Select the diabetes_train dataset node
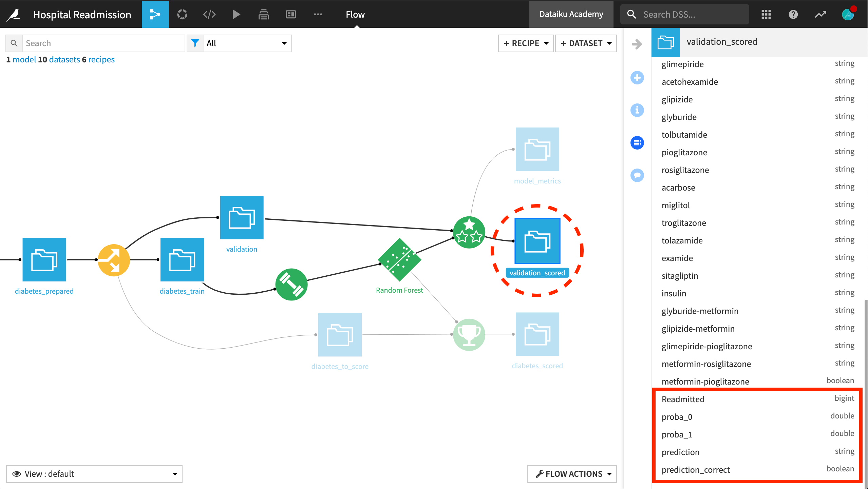Image resolution: width=868 pixels, height=489 pixels. [182, 259]
